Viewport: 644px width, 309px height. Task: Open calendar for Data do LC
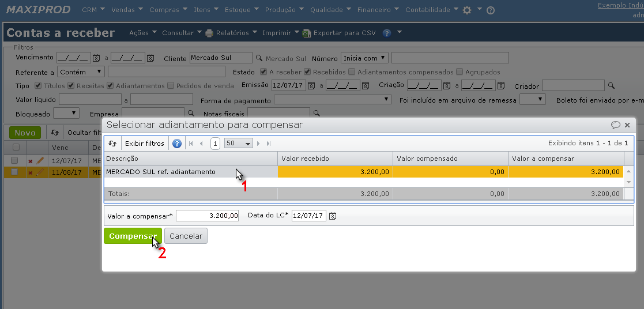[333, 216]
